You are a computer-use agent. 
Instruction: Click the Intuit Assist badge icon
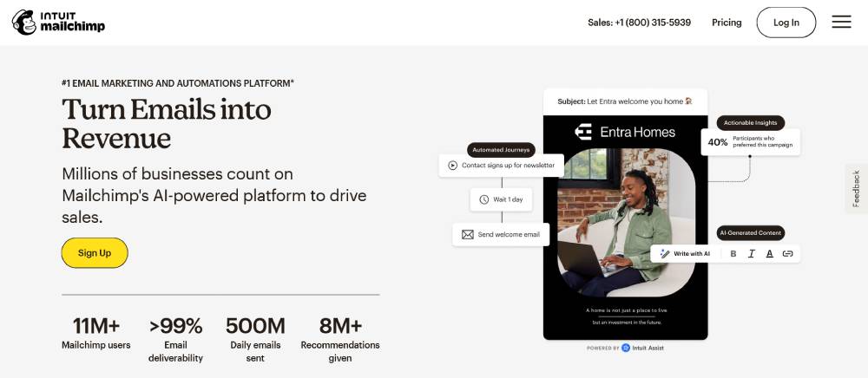(626, 348)
